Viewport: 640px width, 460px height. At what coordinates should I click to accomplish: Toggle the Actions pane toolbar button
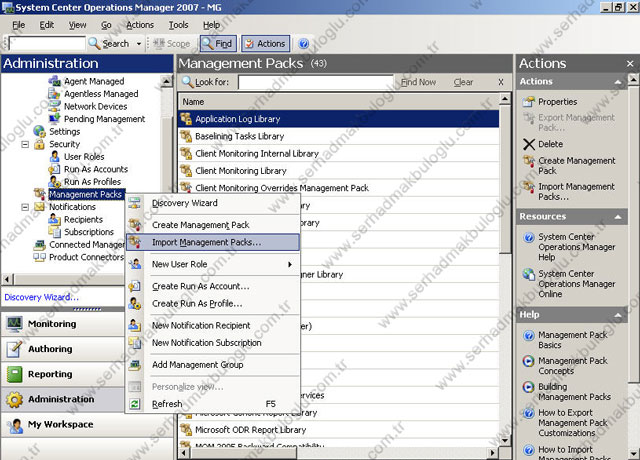pos(266,44)
